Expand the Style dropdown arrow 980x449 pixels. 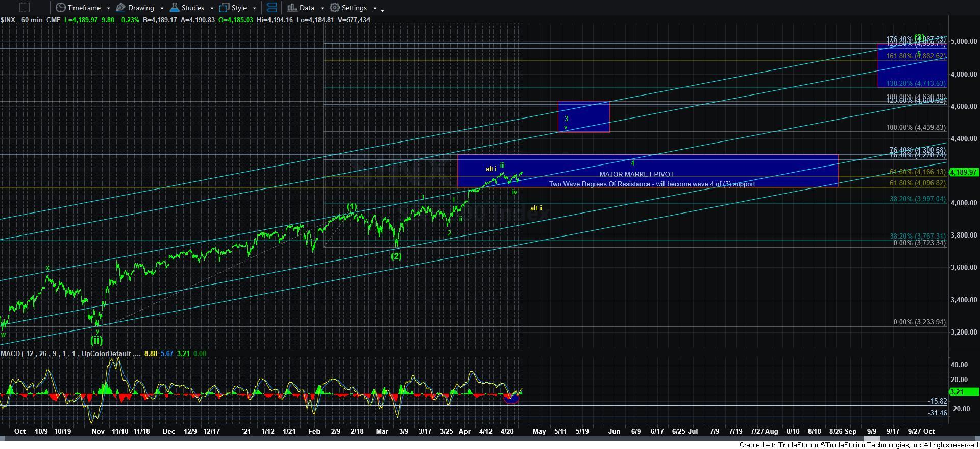[254, 8]
